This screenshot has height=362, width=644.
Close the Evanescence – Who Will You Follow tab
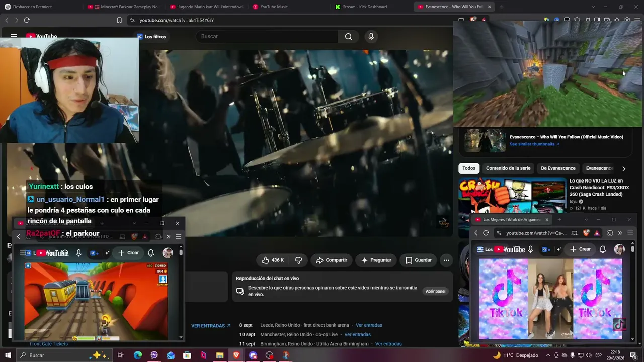point(489,7)
